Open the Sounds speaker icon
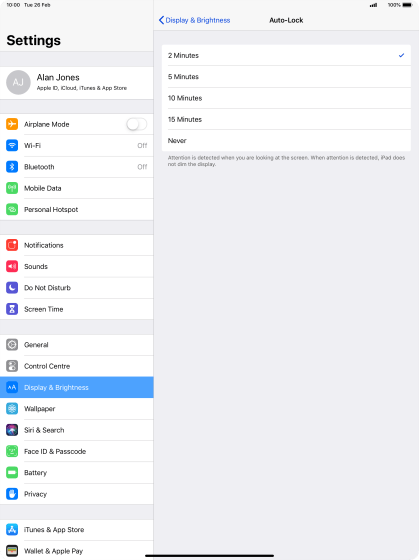Image resolution: width=419 pixels, height=560 pixels. point(12,266)
